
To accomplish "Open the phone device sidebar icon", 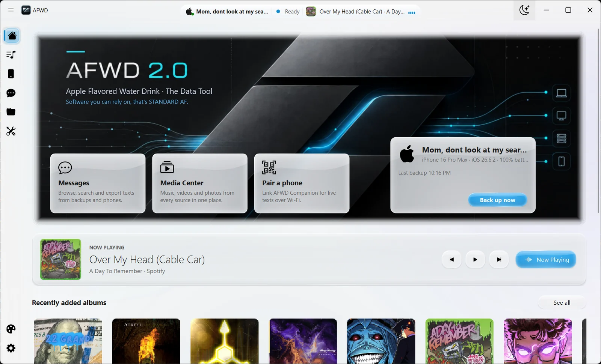I will 11,74.
